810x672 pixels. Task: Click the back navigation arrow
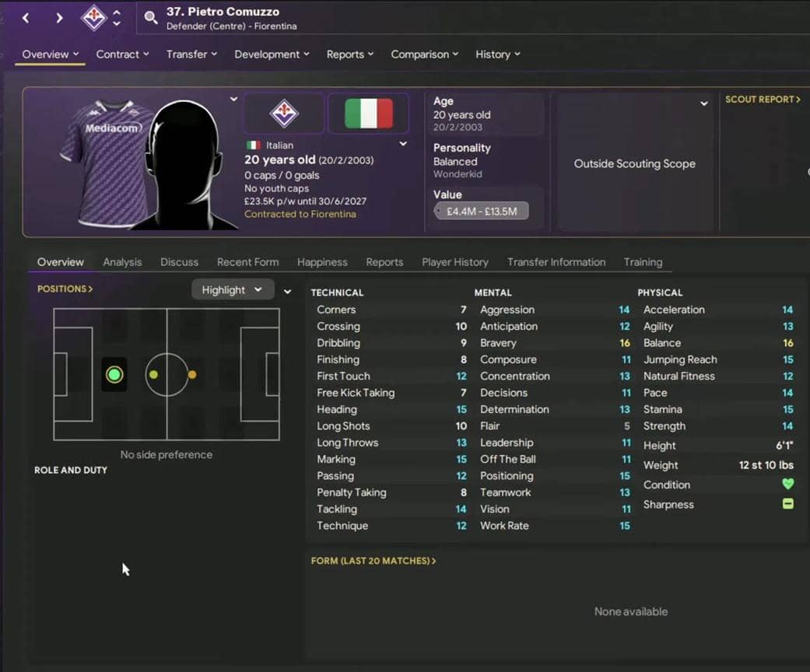tap(26, 18)
